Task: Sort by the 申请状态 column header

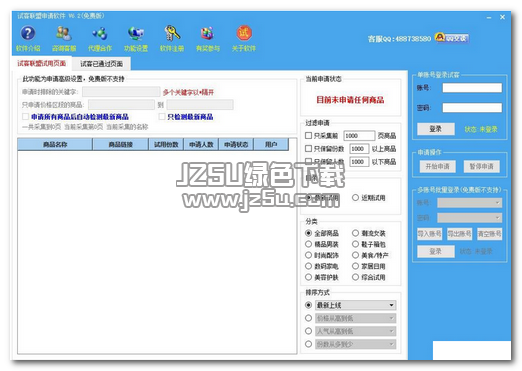Action: 236,144
